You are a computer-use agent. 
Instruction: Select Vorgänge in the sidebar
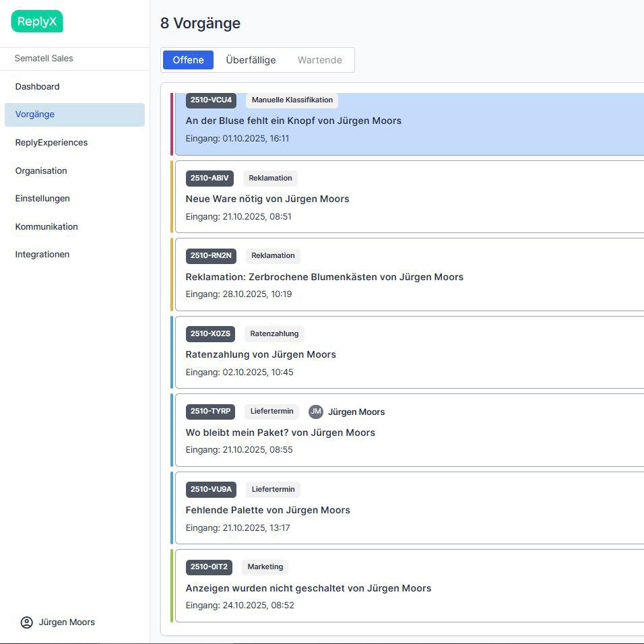tap(35, 115)
